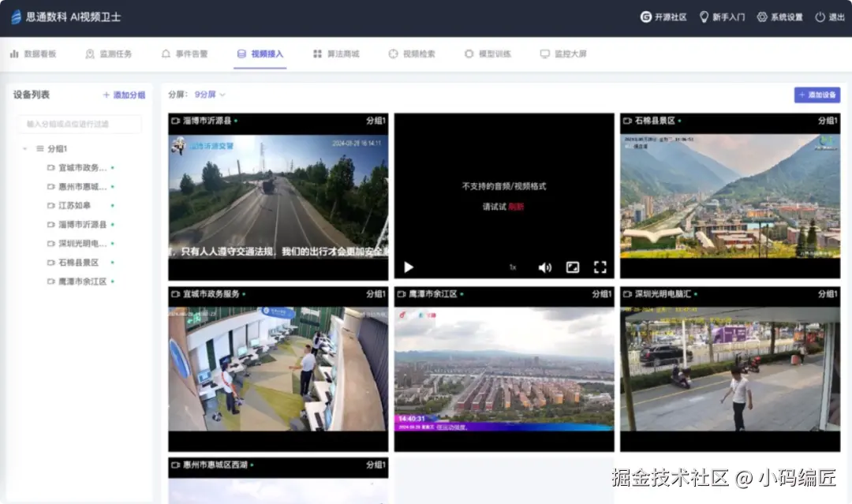This screenshot has width=852, height=504.
Task: Click the 添加分组 link
Action: point(124,95)
